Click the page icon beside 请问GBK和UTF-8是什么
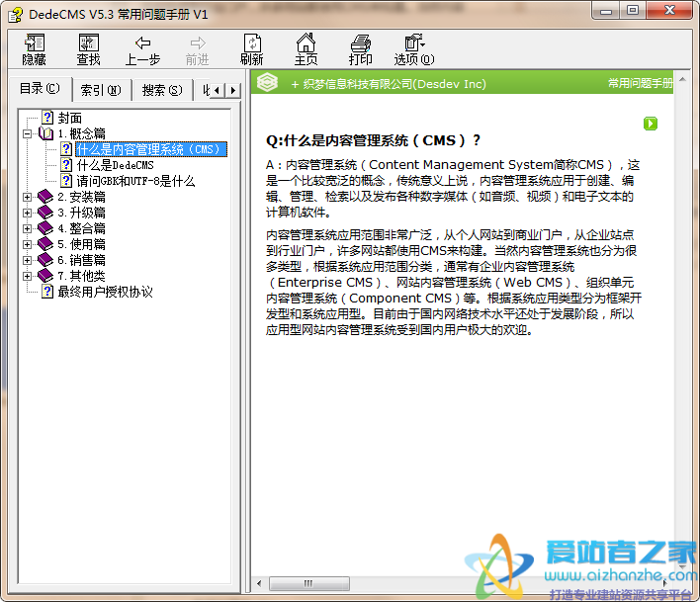This screenshot has width=700, height=602. coord(66,180)
